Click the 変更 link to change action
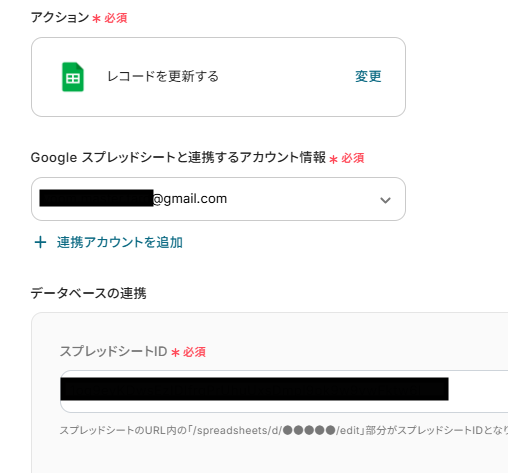This screenshot has width=508, height=473. [x=368, y=77]
